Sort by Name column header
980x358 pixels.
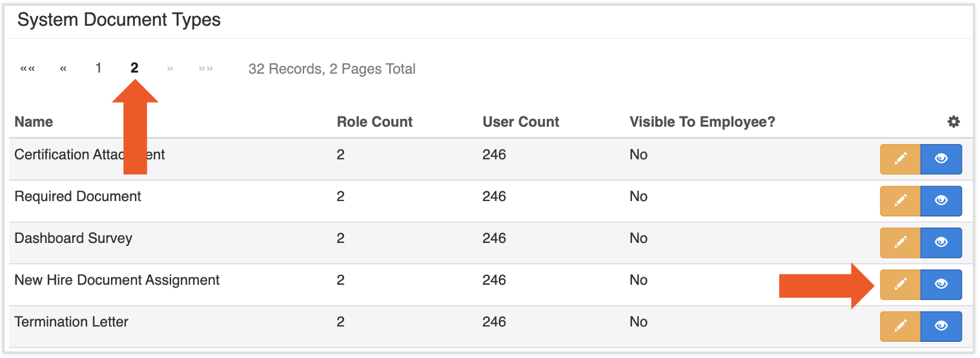[34, 121]
